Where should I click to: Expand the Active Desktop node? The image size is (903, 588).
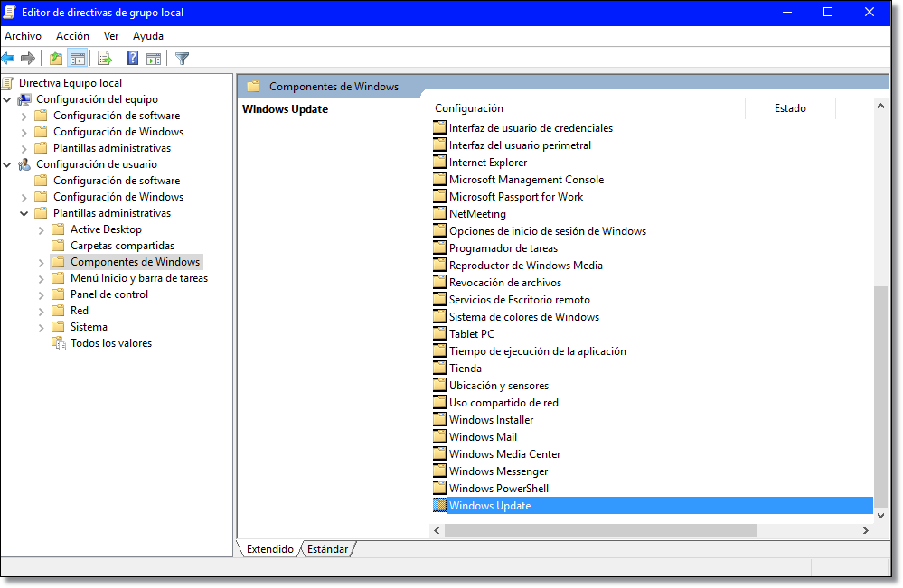[x=41, y=229]
